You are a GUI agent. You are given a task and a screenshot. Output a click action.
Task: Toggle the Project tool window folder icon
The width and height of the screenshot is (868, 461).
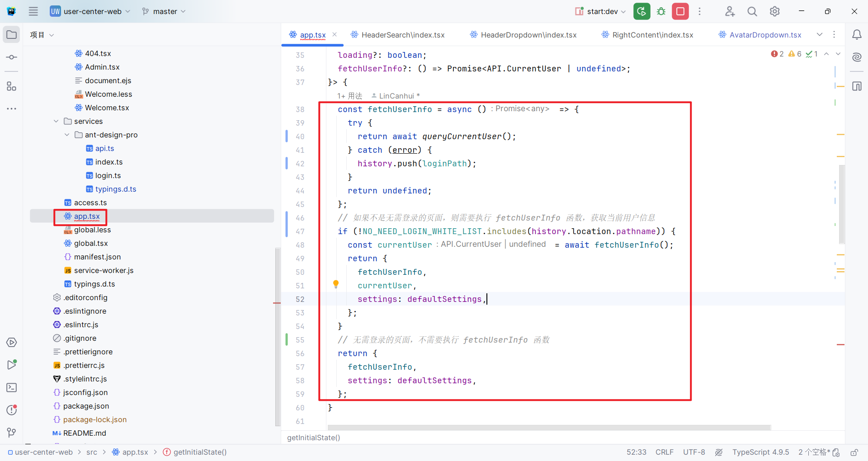pos(12,35)
